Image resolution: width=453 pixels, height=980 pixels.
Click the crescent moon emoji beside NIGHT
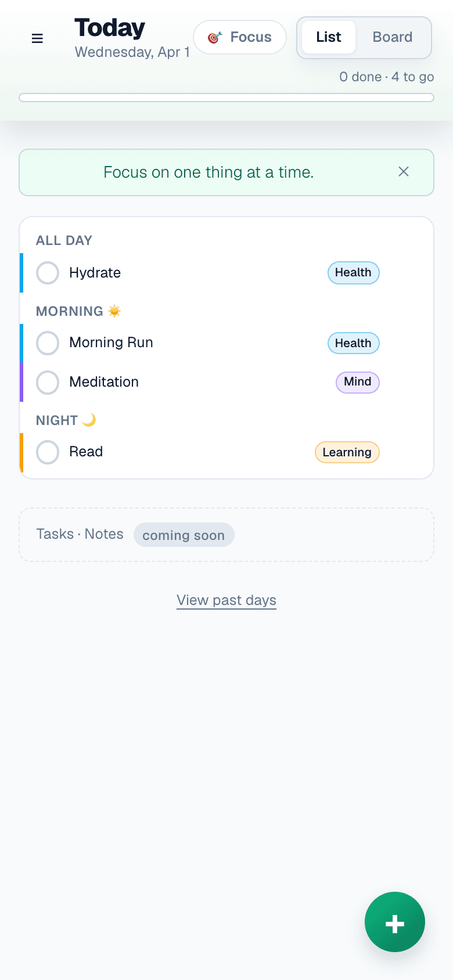pos(89,419)
